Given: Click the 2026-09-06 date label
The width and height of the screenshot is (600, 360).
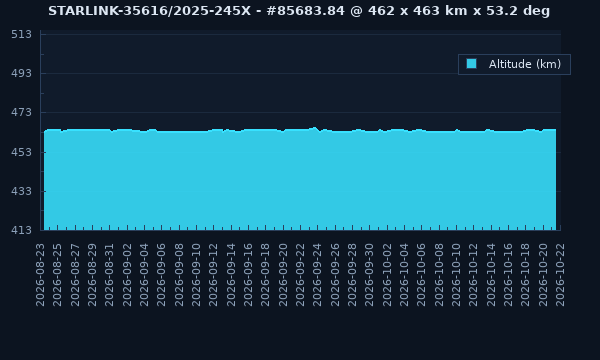Looking at the screenshot, I should click(161, 275).
